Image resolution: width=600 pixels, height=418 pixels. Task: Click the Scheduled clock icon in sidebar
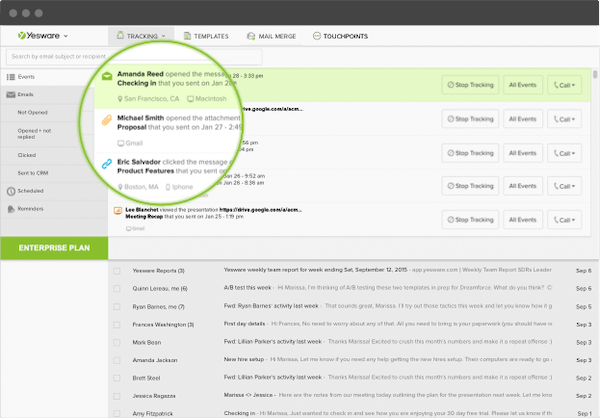[x=10, y=191]
